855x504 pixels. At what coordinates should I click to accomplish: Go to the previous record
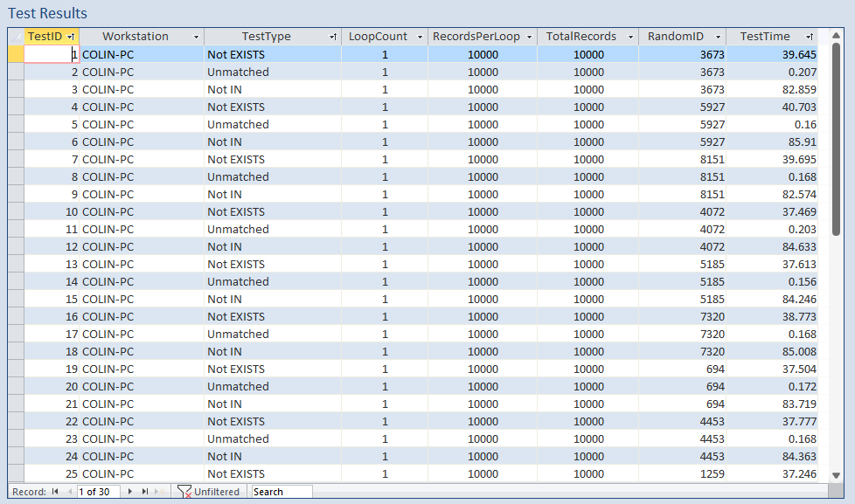(x=70, y=492)
